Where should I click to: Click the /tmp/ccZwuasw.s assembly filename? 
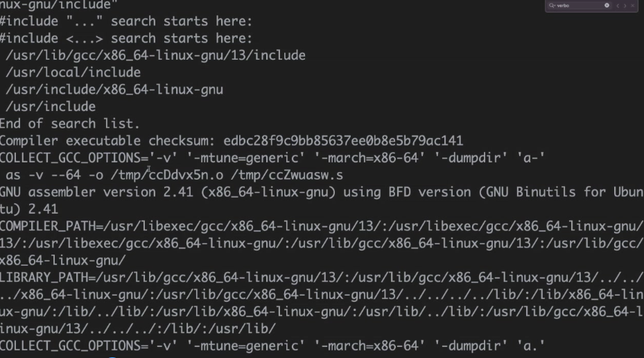287,175
